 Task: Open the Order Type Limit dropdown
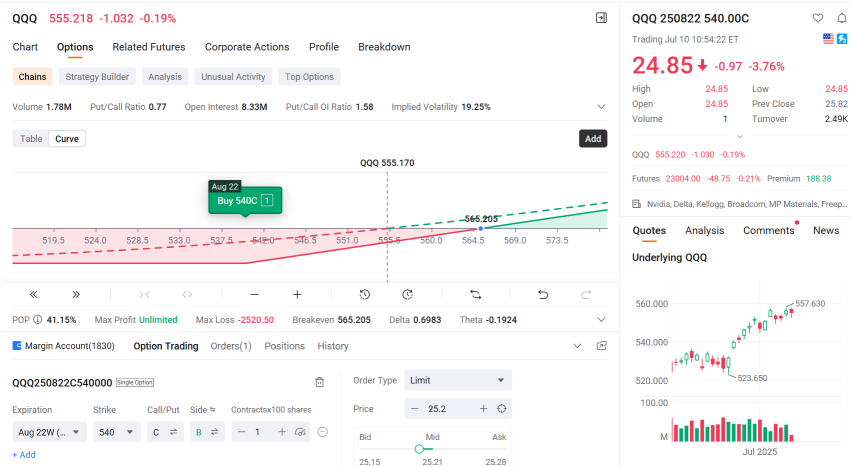(458, 380)
